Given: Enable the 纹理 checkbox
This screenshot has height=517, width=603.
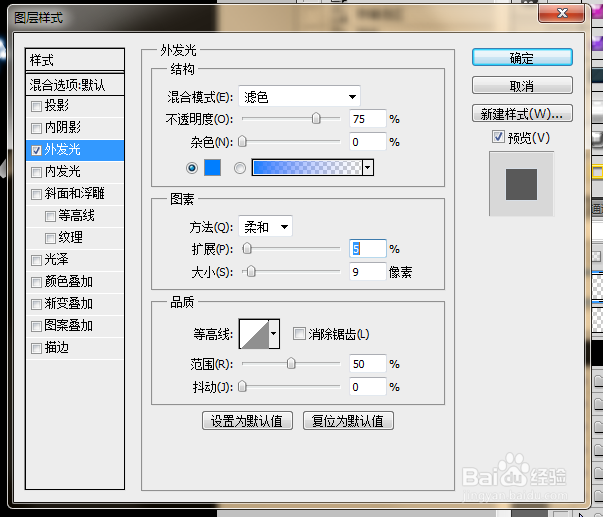Looking at the screenshot, I should pyautogui.click(x=50, y=238).
